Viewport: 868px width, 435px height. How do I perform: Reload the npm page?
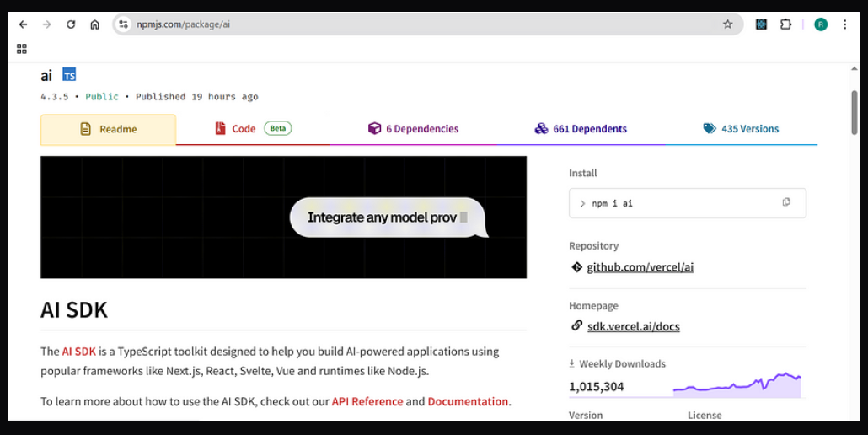coord(71,24)
